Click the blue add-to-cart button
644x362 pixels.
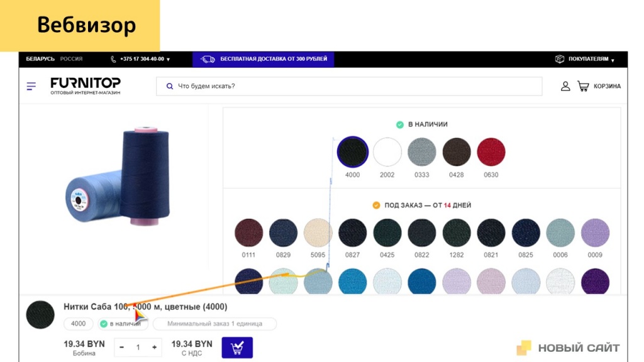pyautogui.click(x=237, y=348)
